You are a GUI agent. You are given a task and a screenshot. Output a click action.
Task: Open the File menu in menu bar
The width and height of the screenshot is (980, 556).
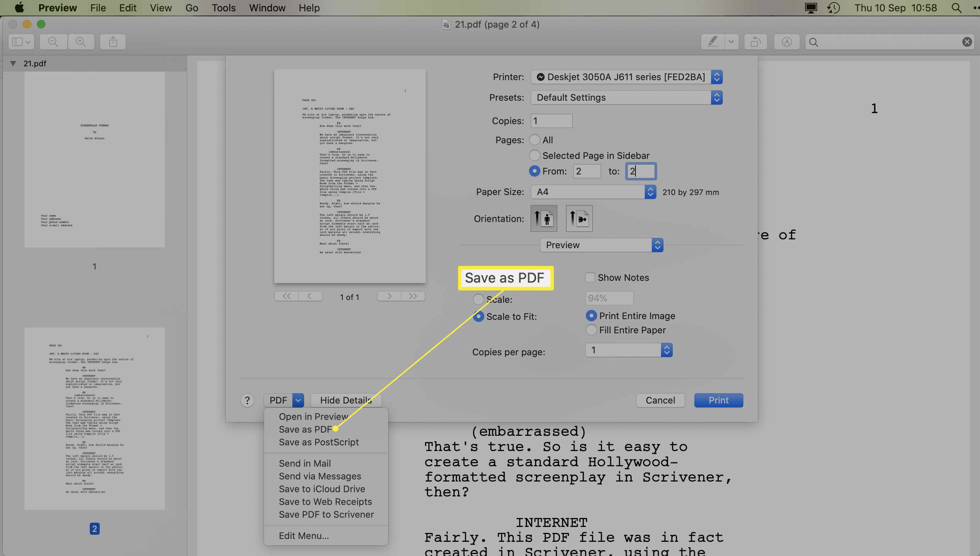click(x=98, y=8)
